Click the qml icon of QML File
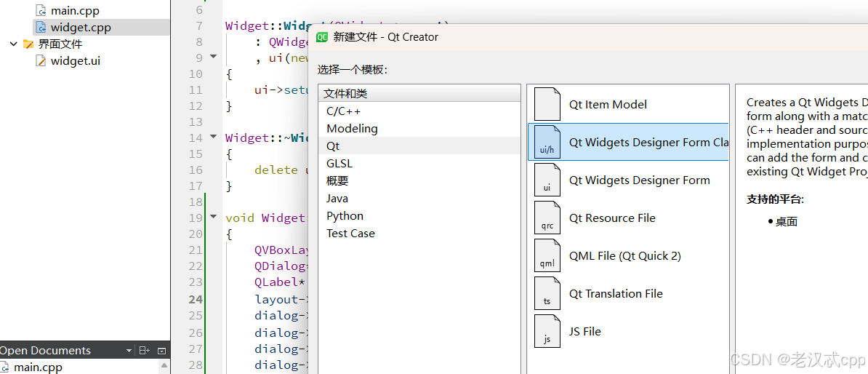 (x=547, y=255)
